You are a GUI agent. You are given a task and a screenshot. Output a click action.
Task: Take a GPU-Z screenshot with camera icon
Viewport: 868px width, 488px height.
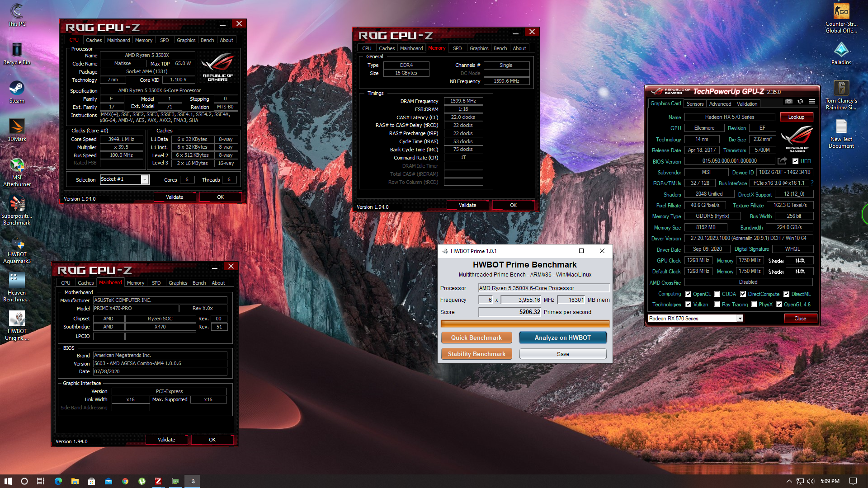coord(788,101)
